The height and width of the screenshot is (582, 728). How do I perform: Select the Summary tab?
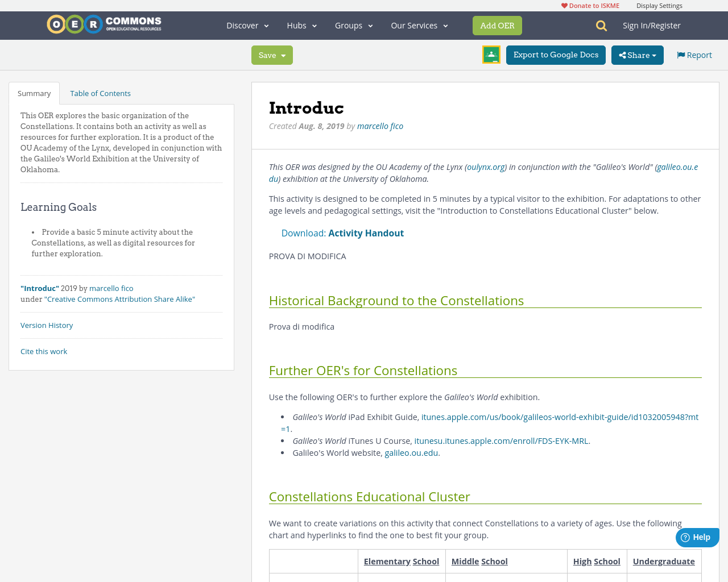tap(34, 92)
